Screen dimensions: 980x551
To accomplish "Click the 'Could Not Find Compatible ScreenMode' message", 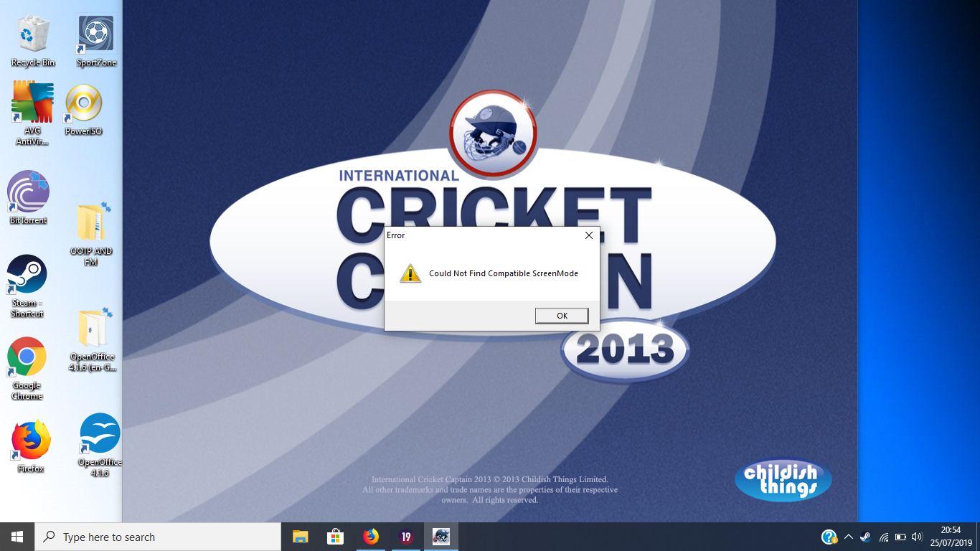I will (504, 273).
